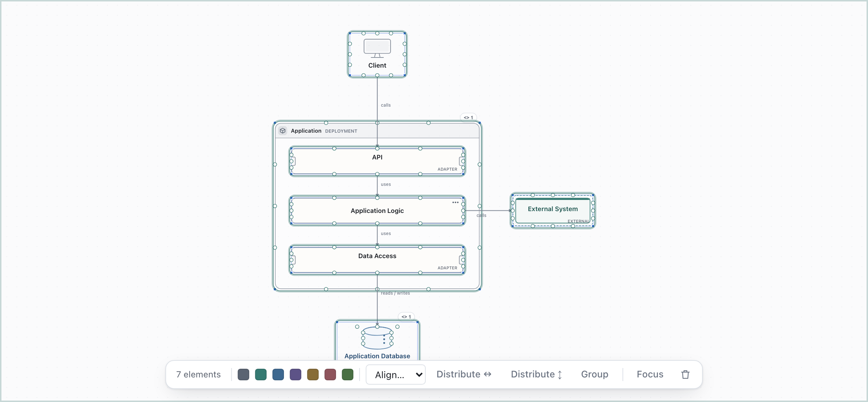Click the "<> 1" badge above Application Database
The image size is (868, 402).
[406, 317]
